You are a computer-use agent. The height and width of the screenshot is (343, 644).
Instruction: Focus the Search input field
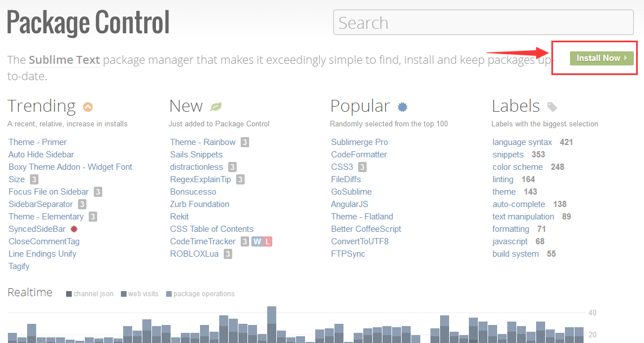[x=484, y=23]
